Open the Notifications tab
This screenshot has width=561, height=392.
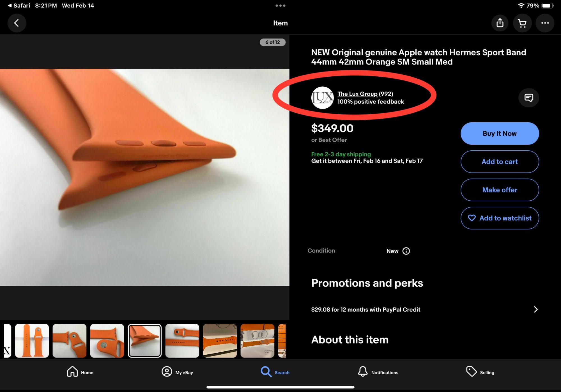point(378,372)
